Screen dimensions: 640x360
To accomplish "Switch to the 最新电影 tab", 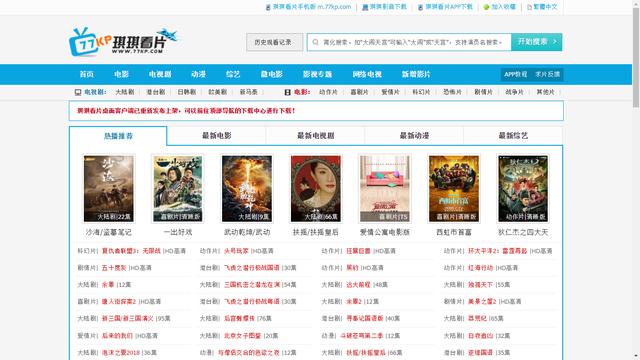I will click(x=216, y=136).
